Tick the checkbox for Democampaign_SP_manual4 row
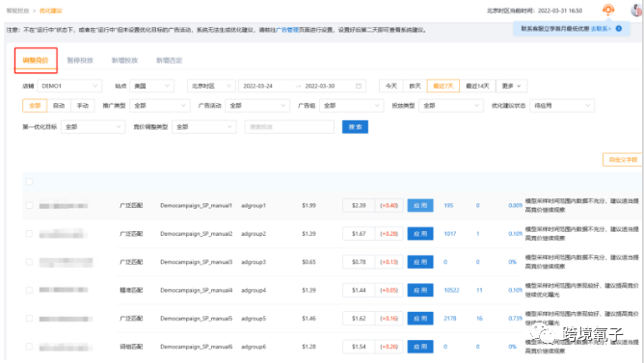The height and width of the screenshot is (363, 644). pyautogui.click(x=29, y=290)
